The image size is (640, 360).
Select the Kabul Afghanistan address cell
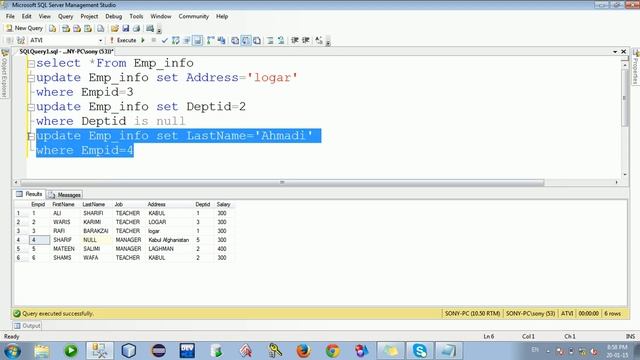(x=169, y=240)
